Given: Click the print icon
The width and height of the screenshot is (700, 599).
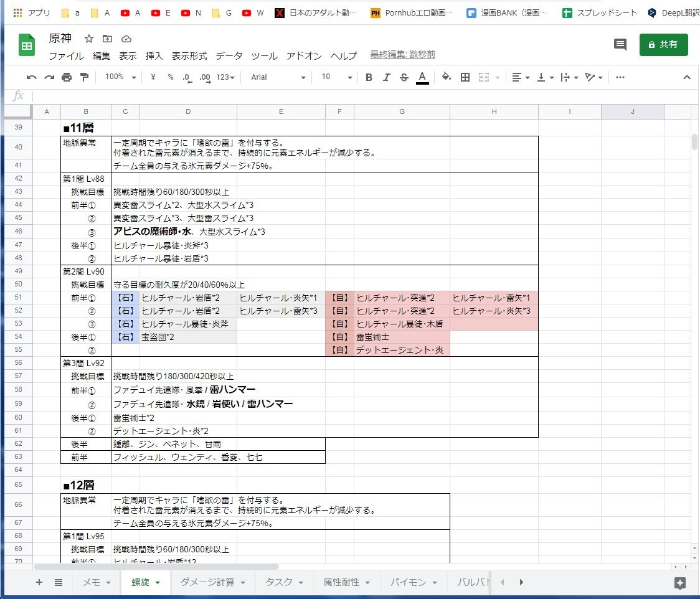Looking at the screenshot, I should 67,77.
